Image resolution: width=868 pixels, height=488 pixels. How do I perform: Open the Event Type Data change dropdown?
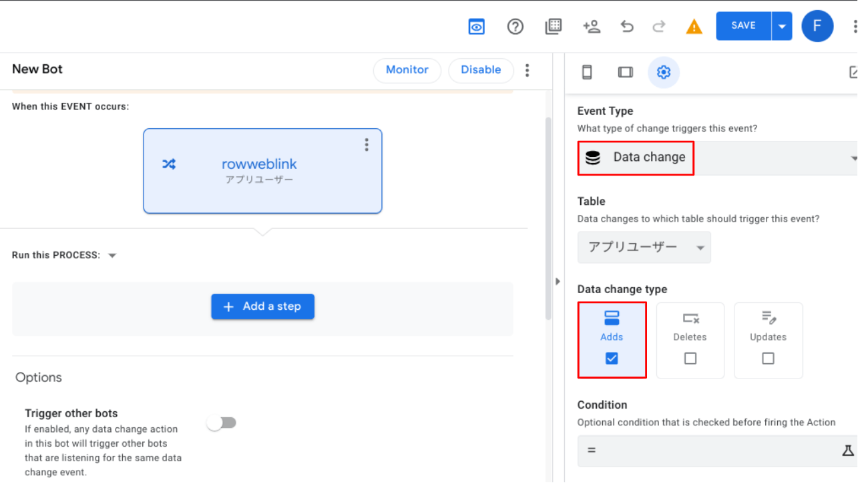tap(717, 158)
